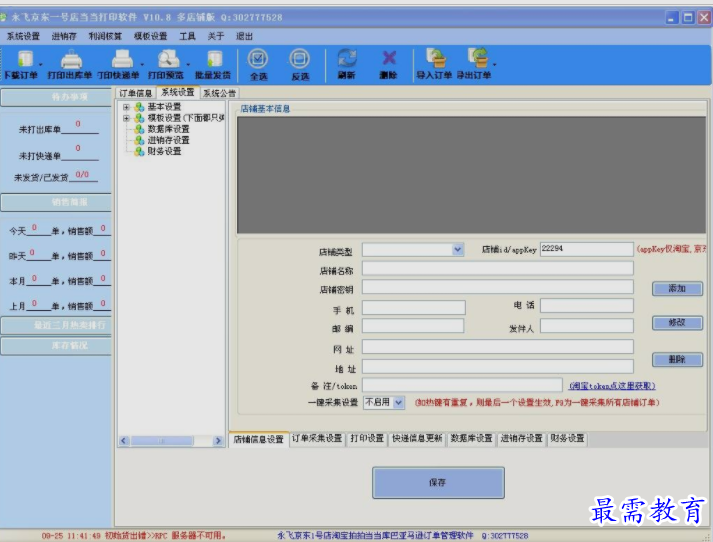Click the 备注/token input field

(x=462, y=385)
